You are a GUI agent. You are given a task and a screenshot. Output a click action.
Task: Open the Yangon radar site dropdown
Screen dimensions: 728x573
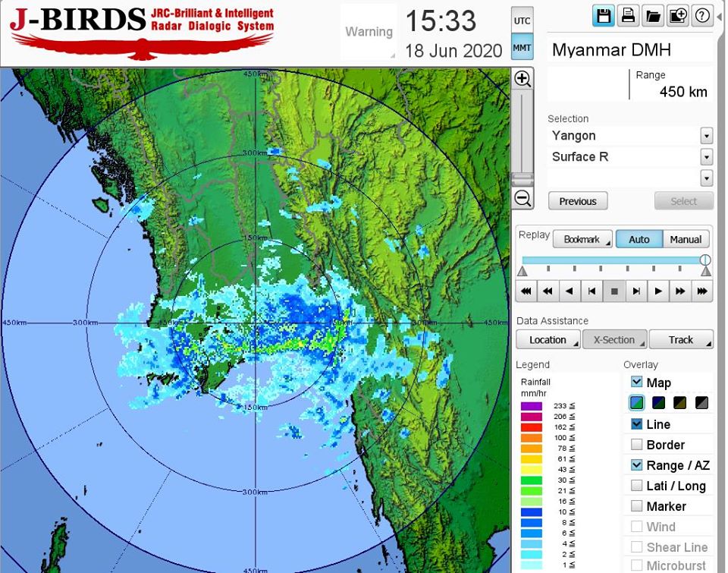[706, 137]
